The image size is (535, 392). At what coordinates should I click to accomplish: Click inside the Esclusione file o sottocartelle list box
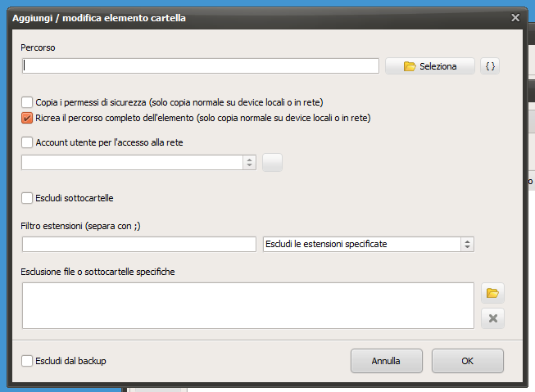pyautogui.click(x=248, y=305)
